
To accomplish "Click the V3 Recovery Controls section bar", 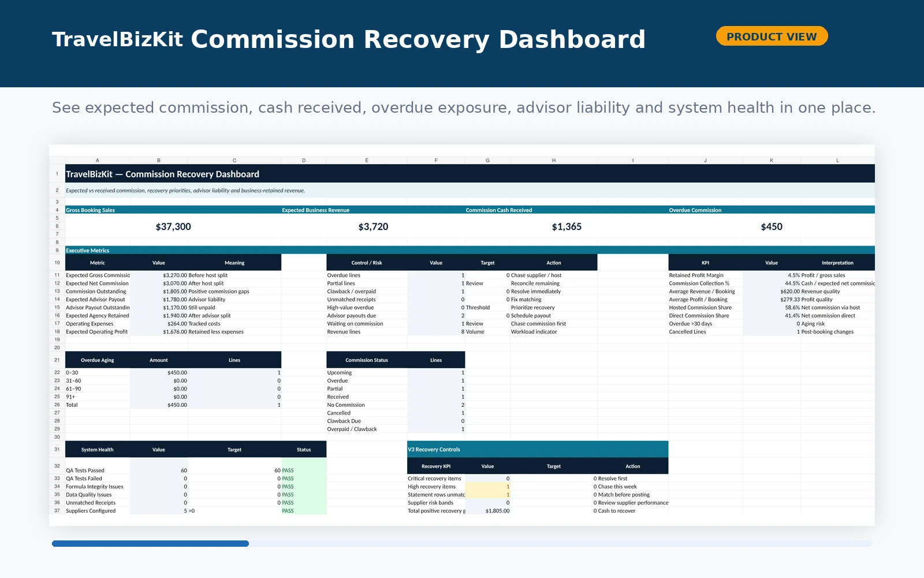I will click(538, 449).
